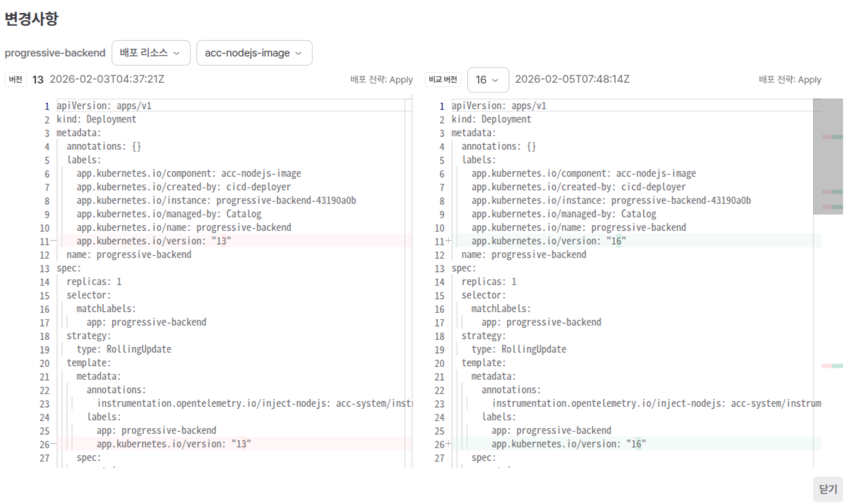Click right '배포 전략: Apply' label
849x504 pixels.
pyautogui.click(x=790, y=80)
